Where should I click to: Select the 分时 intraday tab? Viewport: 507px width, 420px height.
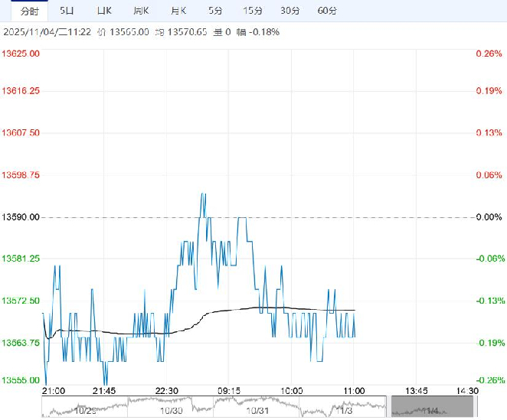point(29,11)
